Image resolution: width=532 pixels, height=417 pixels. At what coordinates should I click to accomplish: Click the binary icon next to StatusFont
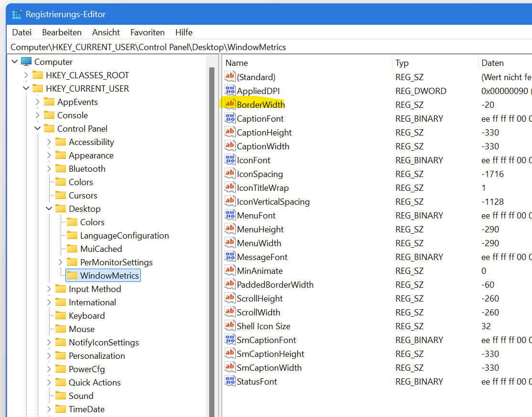[x=230, y=381]
